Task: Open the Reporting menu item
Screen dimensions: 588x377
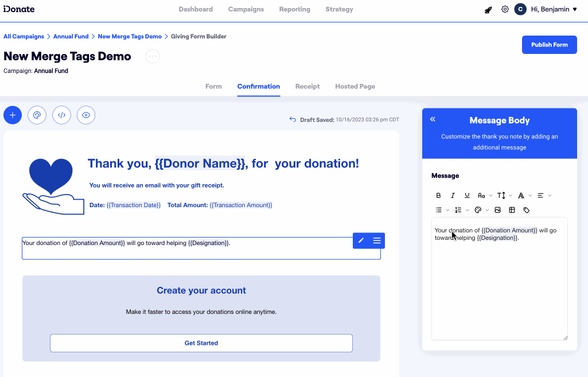Action: tap(294, 9)
